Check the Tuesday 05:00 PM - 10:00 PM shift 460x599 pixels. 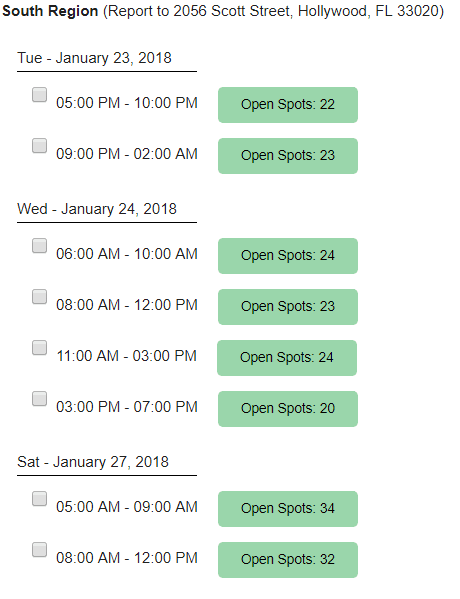[x=39, y=95]
